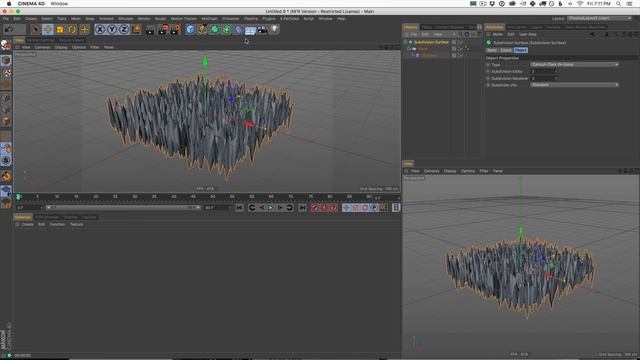Open the Cameras menu in top viewport
This screenshot has height=360, width=640.
42,47
